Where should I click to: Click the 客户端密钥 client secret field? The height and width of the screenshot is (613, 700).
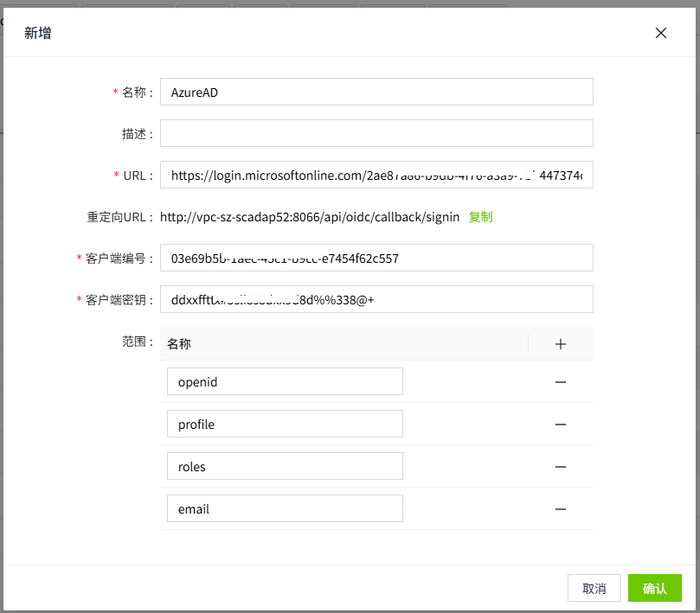[376, 299]
